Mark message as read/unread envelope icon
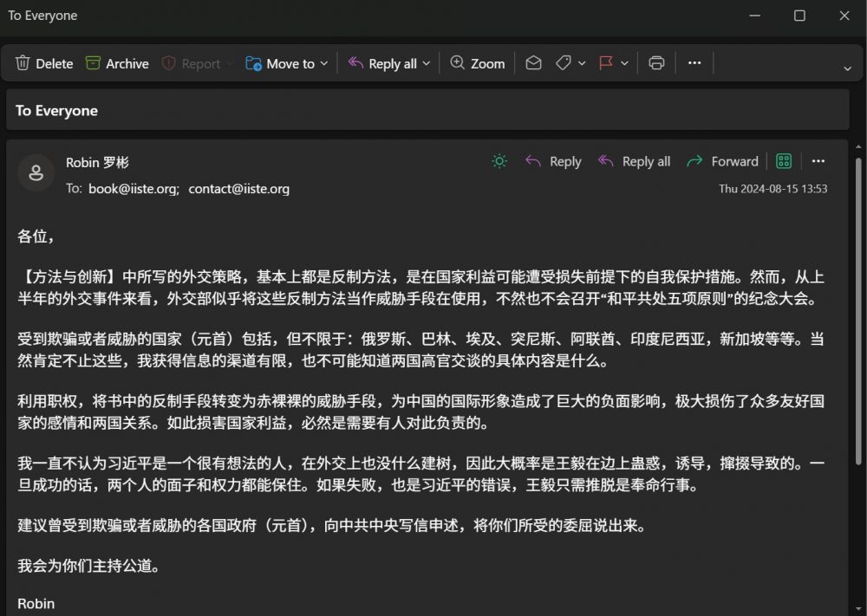 534,63
